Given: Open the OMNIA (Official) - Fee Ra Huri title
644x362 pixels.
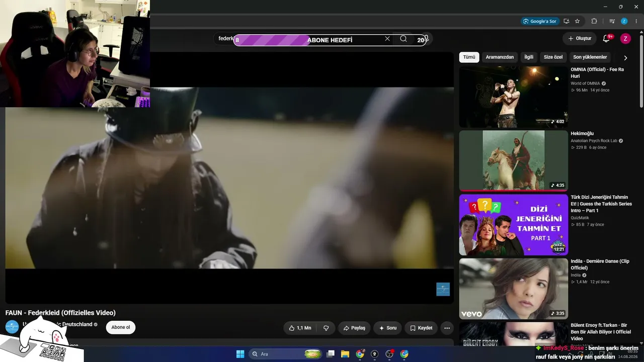Looking at the screenshot, I should 597,73.
